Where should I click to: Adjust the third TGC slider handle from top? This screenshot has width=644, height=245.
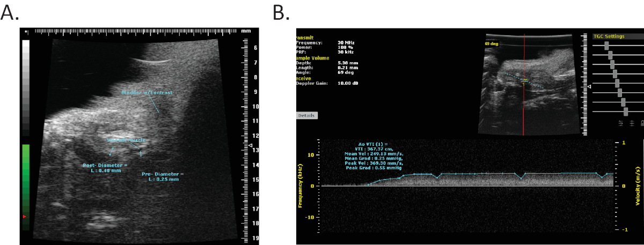point(612,64)
